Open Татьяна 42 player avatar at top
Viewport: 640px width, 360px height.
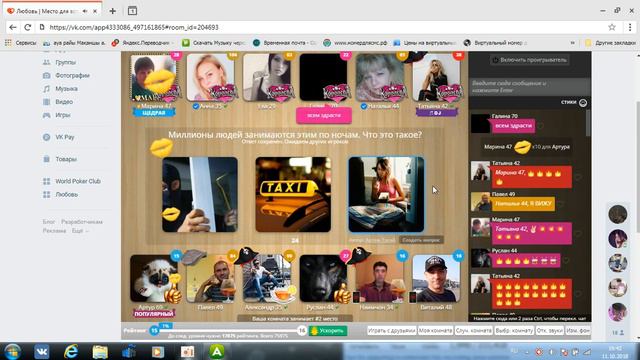pos(436,78)
